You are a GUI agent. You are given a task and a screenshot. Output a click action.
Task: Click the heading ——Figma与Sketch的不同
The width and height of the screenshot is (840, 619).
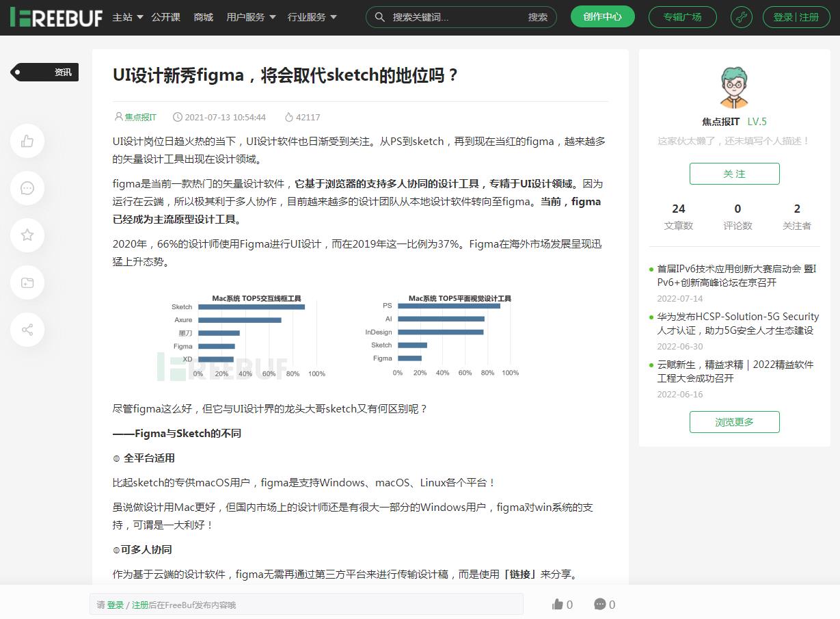[177, 434]
